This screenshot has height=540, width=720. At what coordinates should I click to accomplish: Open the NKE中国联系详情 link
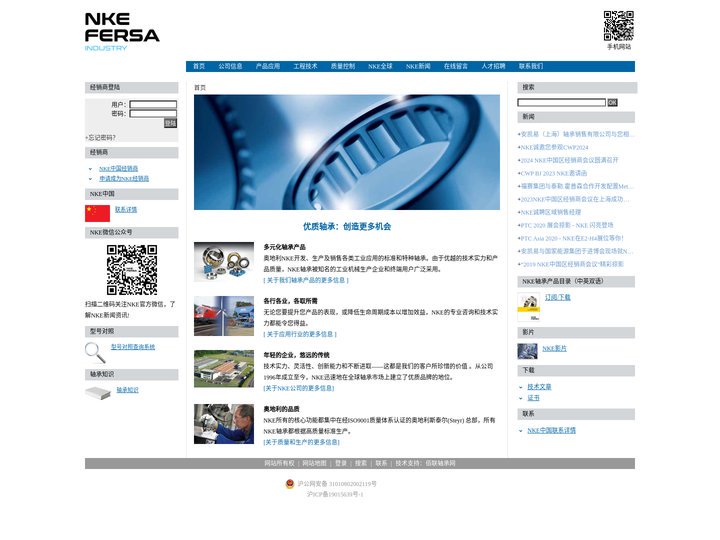[x=551, y=430]
